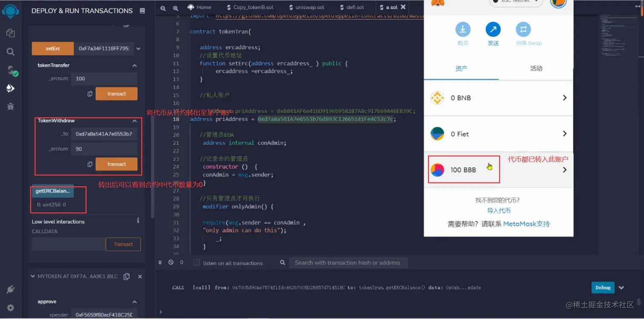Viewport: 644px width, 319px height.
Task: Click the low level Transact button
Action: (x=123, y=244)
